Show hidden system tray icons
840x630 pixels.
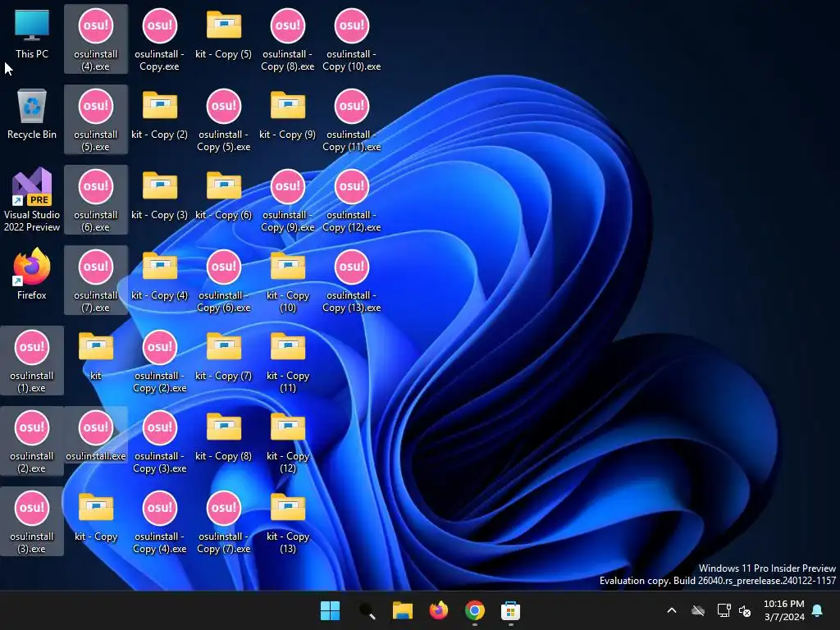tap(672, 610)
